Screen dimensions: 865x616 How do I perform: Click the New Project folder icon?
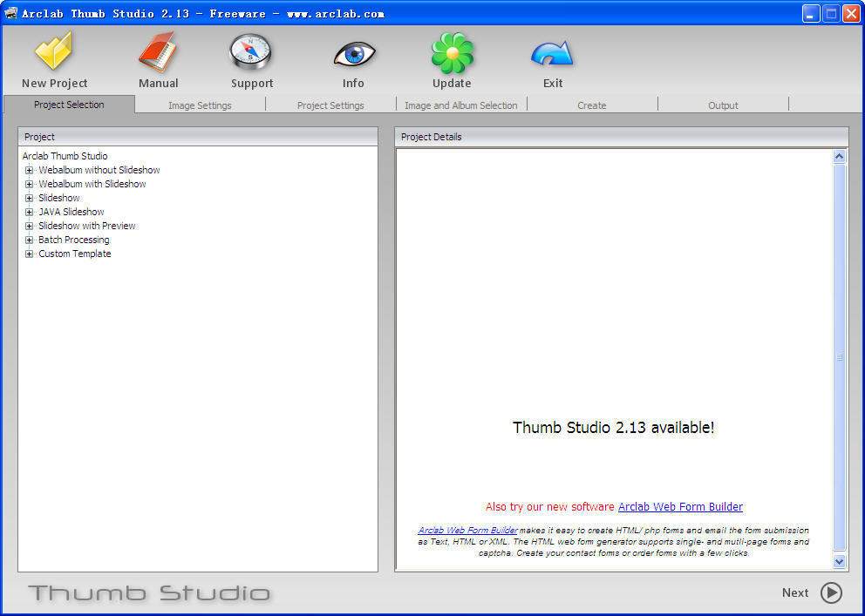tap(54, 53)
